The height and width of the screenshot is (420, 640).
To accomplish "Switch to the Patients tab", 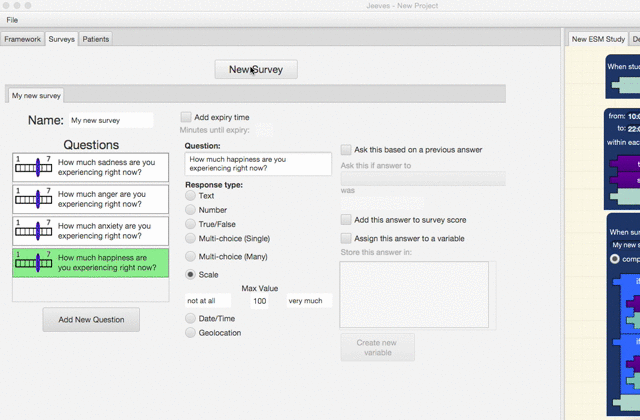I will [x=96, y=39].
